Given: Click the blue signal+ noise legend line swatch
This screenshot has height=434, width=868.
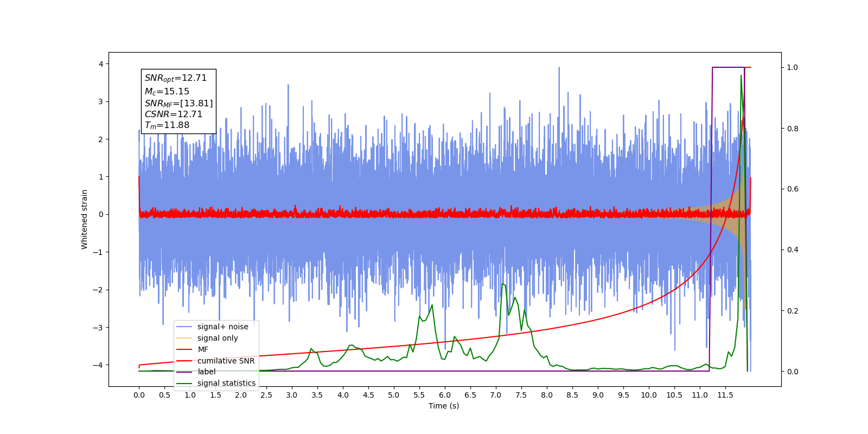Looking at the screenshot, I should coord(184,327).
